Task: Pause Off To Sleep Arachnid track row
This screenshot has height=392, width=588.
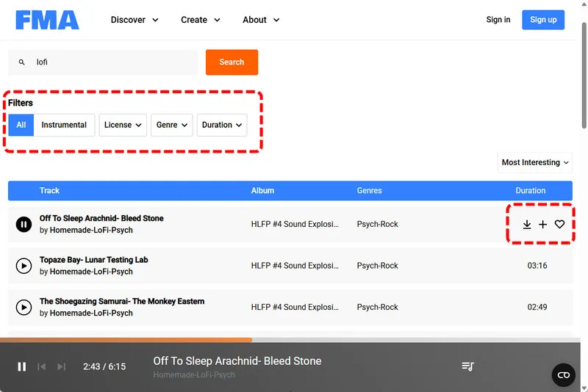Action: [x=24, y=225]
